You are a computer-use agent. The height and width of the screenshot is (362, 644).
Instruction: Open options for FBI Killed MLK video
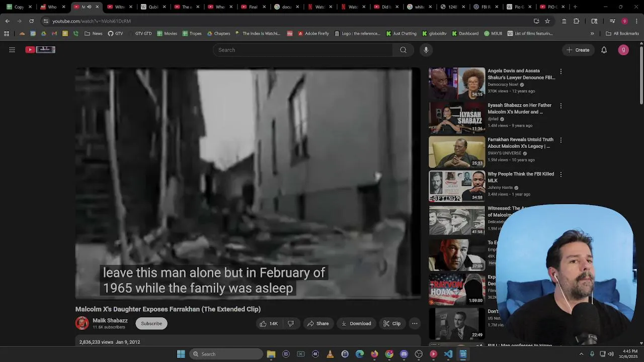[561, 174]
